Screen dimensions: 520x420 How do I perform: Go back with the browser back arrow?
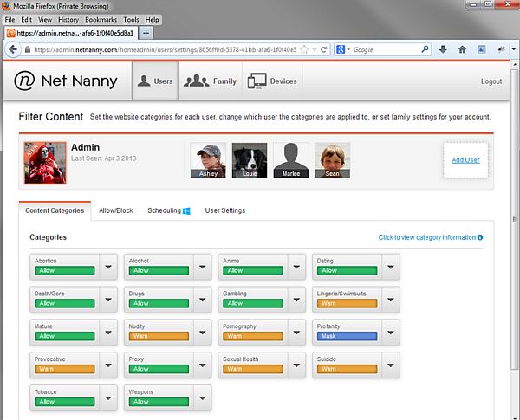coord(13,49)
